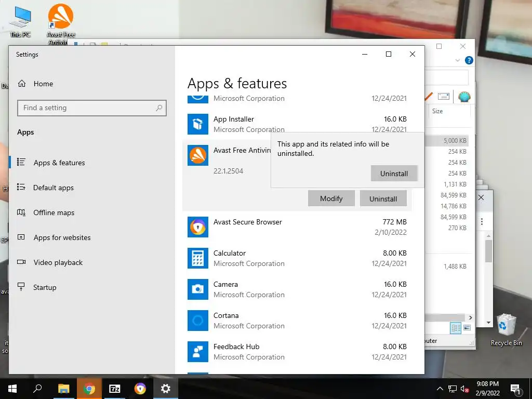Open taskbar search magnifier

coord(37,389)
